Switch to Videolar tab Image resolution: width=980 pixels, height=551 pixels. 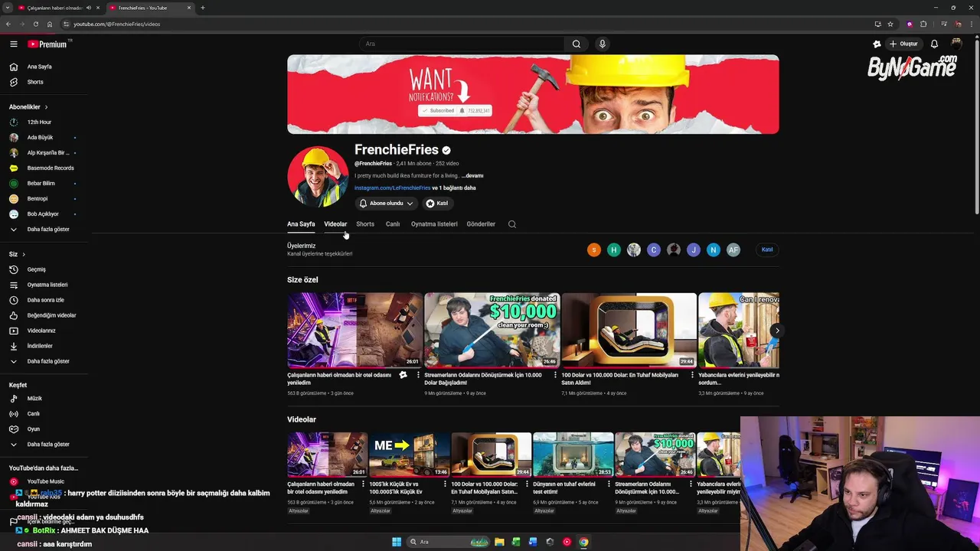tap(335, 224)
